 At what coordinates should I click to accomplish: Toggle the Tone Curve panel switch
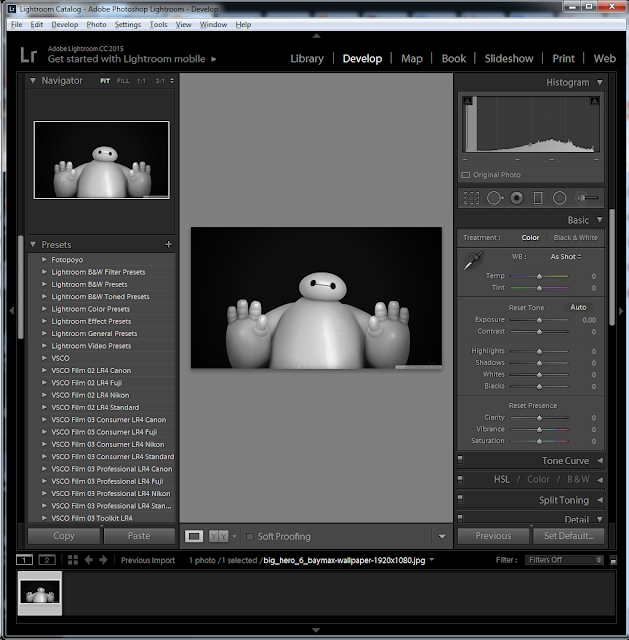tap(460, 460)
